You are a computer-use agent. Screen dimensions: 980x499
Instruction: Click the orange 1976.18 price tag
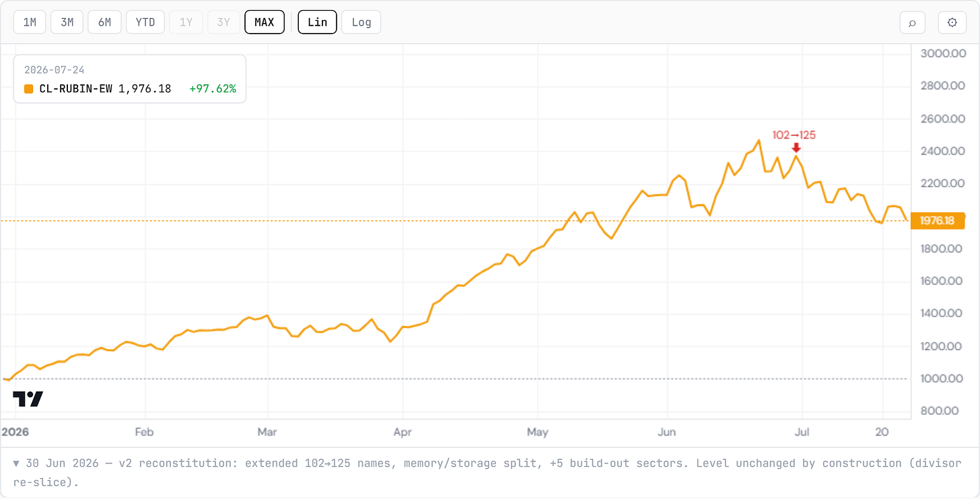938,220
